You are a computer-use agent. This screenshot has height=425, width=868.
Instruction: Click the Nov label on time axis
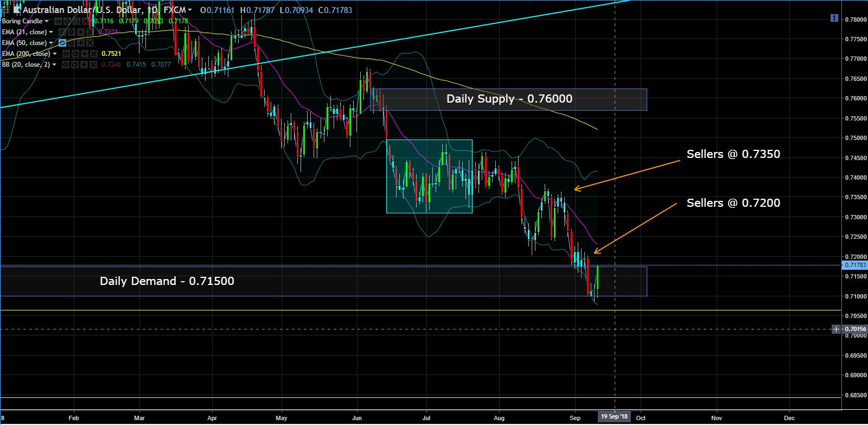[717, 418]
